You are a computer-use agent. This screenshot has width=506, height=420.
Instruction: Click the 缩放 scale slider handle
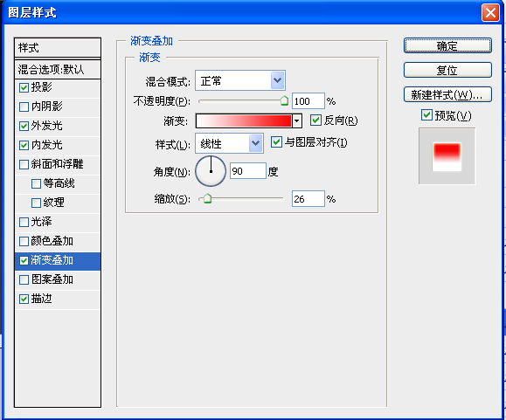click(x=207, y=198)
